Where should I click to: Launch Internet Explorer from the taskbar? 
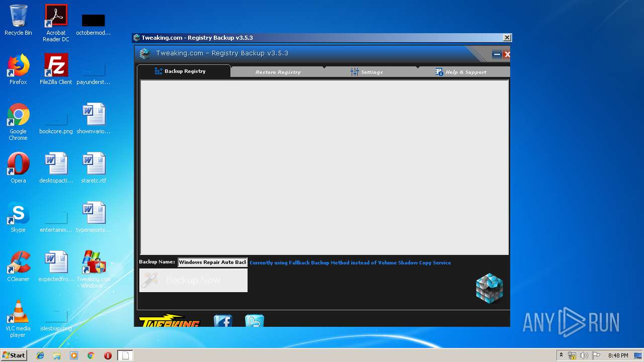tap(40, 355)
